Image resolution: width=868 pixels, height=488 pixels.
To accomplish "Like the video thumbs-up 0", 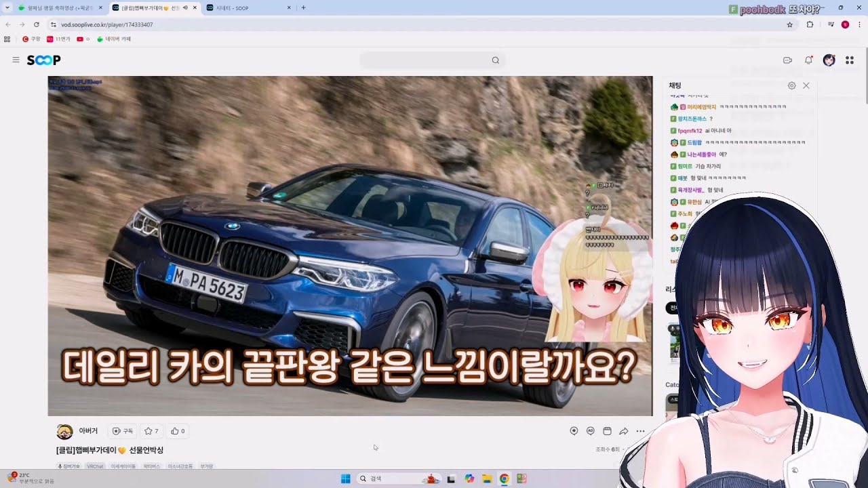I will click(x=178, y=431).
